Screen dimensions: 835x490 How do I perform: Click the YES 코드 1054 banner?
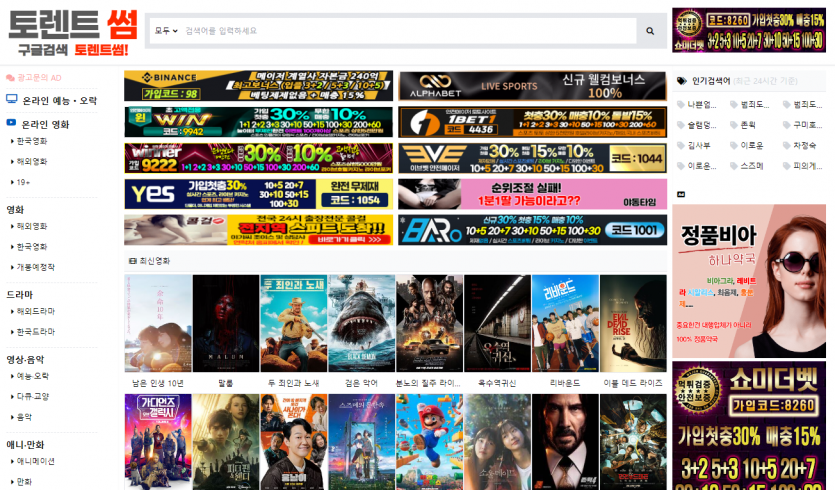[x=258, y=194]
